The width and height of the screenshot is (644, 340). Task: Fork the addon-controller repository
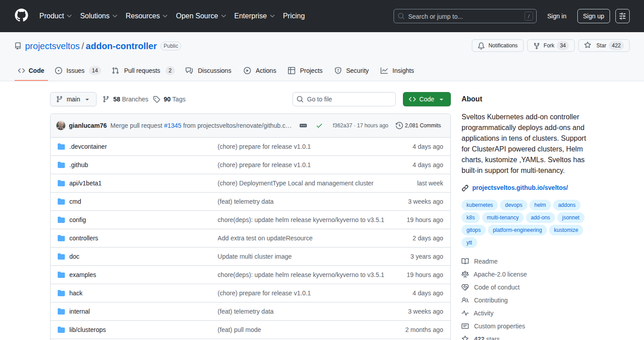(x=551, y=46)
